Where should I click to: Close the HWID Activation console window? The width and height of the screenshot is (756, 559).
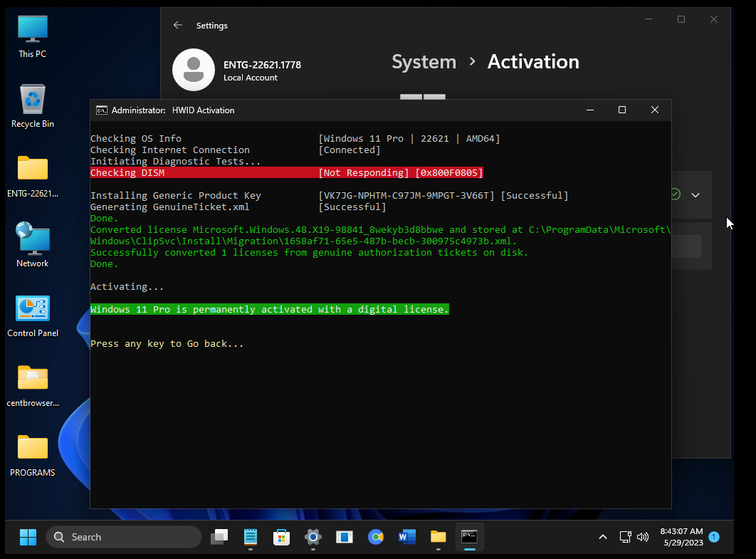pyautogui.click(x=655, y=110)
